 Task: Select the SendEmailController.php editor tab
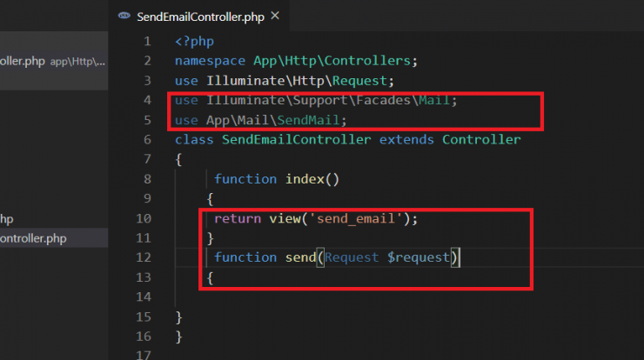[x=199, y=17]
